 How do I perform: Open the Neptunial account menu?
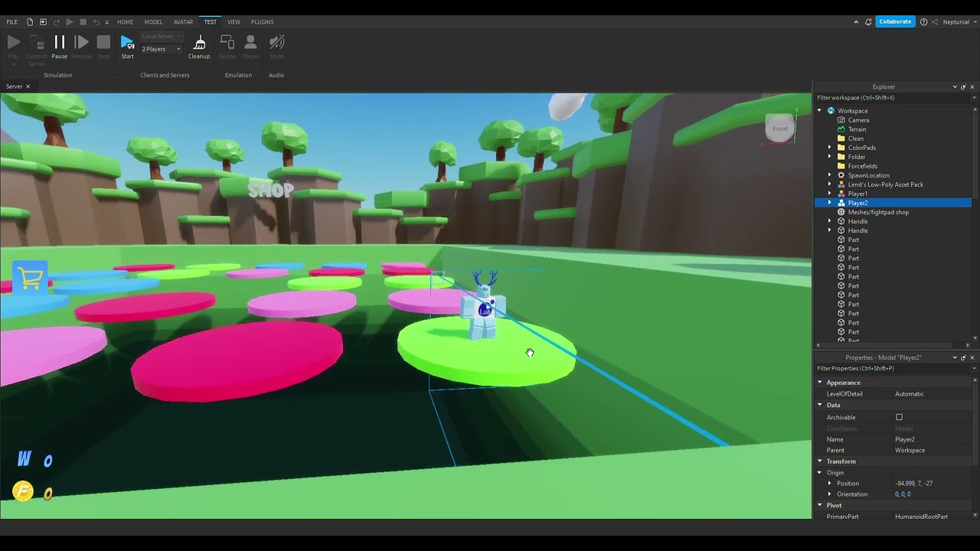tap(959, 22)
